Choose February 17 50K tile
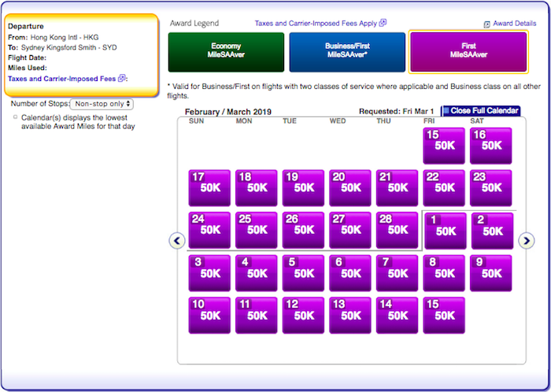Screen dimensions: 551x392 coord(209,188)
